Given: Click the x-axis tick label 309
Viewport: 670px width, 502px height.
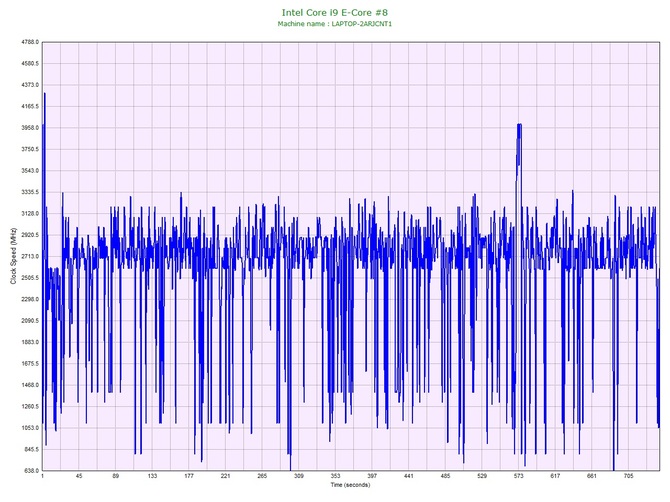Looking at the screenshot, I should tap(299, 476).
